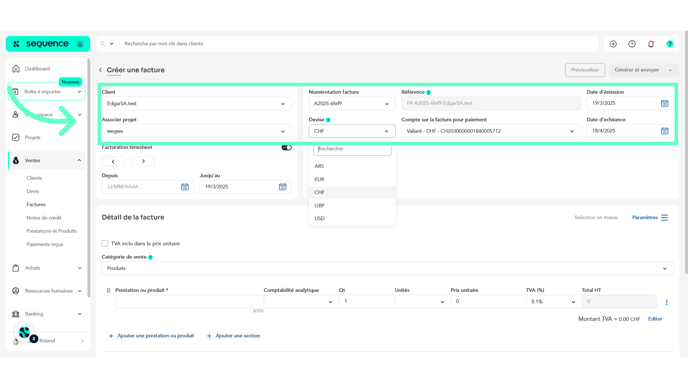Go back with the arrow beside Créer une facture

(x=100, y=70)
